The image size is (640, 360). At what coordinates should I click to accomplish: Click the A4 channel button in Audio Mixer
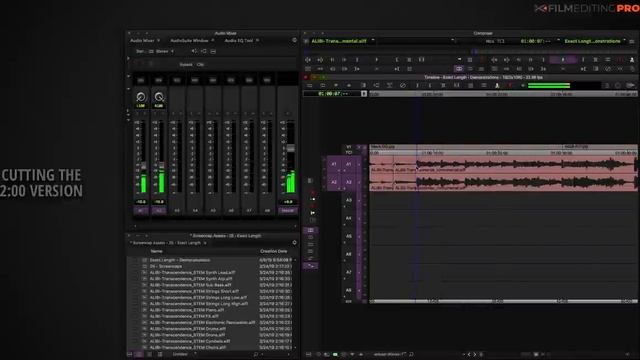[195, 211]
